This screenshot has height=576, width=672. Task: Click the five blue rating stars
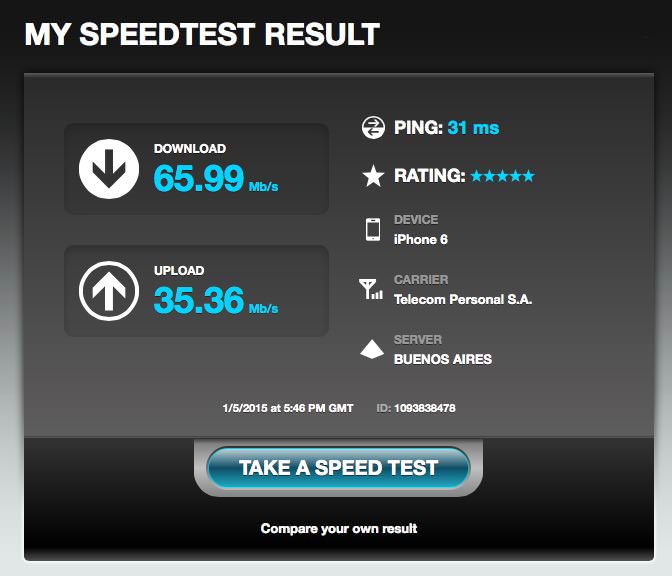(502, 176)
